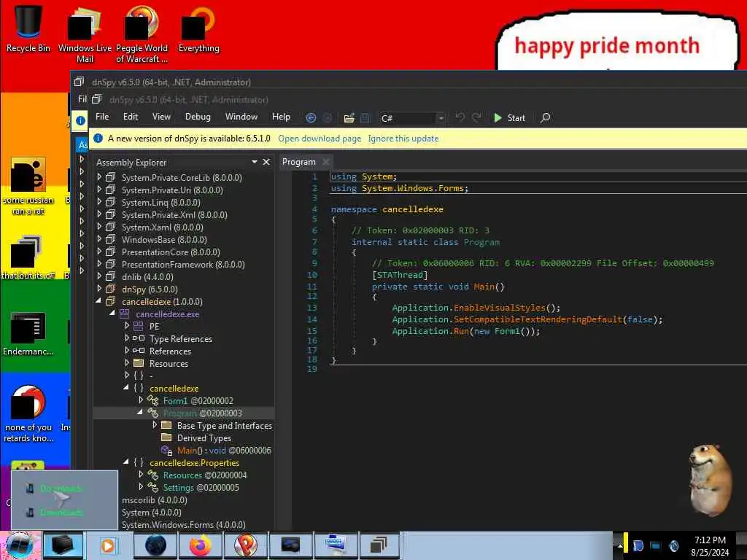Collapse the cancelledexe (1.0.0.0) assembly node
747x560 pixels.
98,301
